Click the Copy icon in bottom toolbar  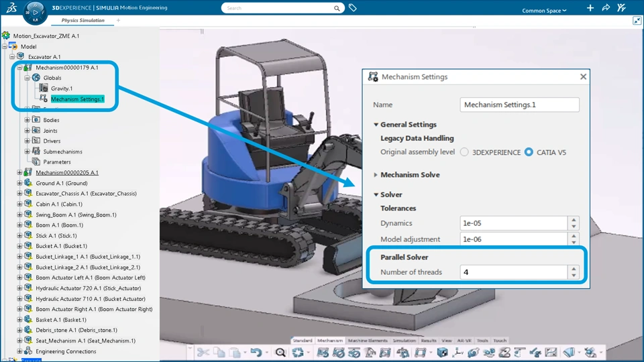[220, 353]
